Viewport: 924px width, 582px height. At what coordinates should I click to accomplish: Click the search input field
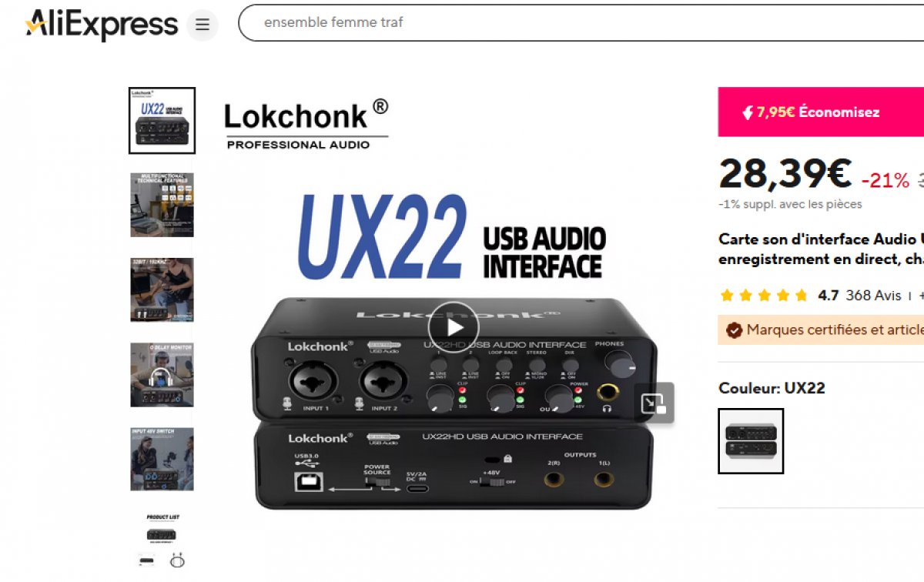click(x=581, y=22)
